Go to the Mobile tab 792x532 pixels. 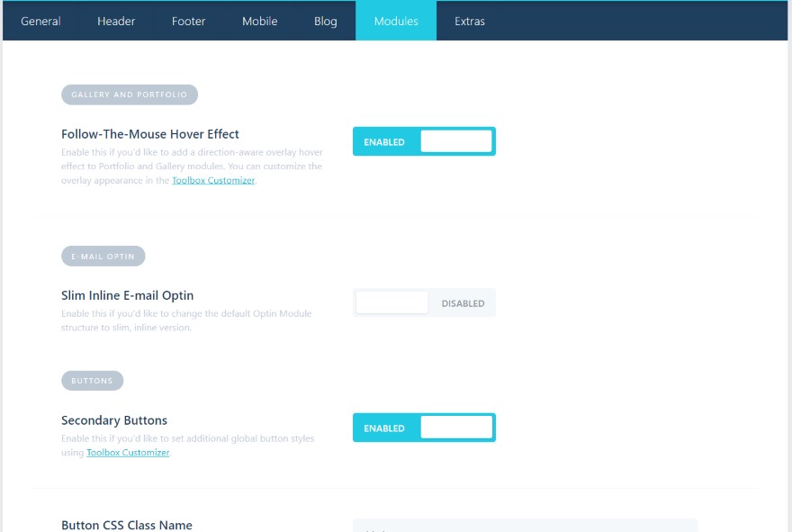coord(259,22)
